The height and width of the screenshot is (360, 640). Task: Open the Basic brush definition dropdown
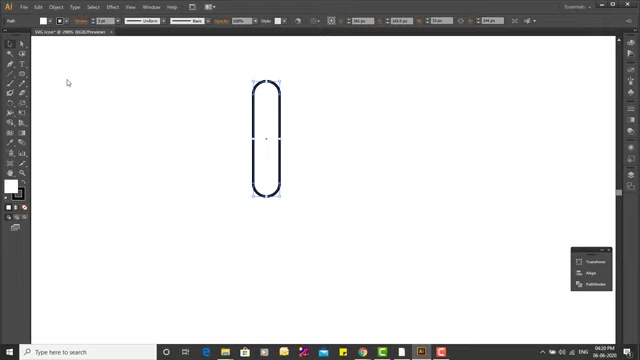point(208,21)
